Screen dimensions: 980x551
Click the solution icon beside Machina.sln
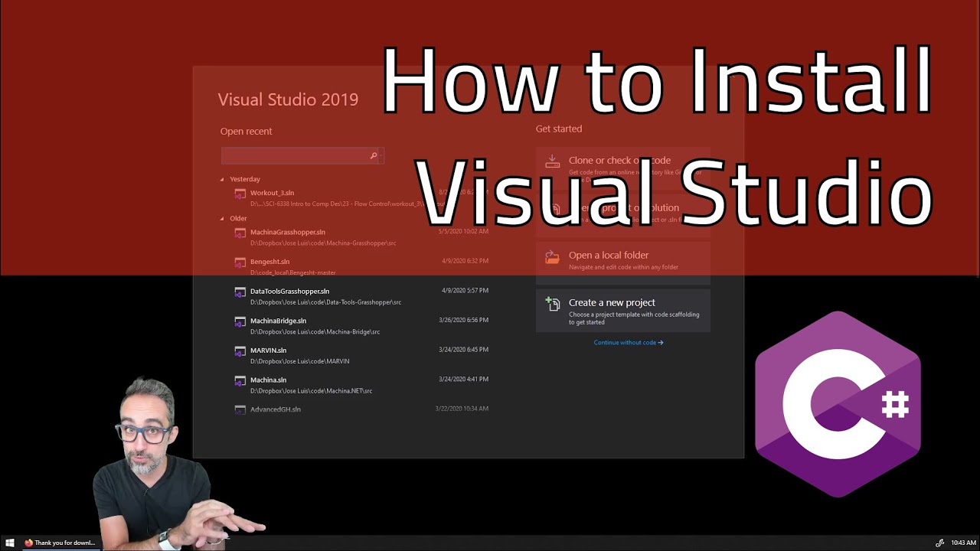click(240, 381)
